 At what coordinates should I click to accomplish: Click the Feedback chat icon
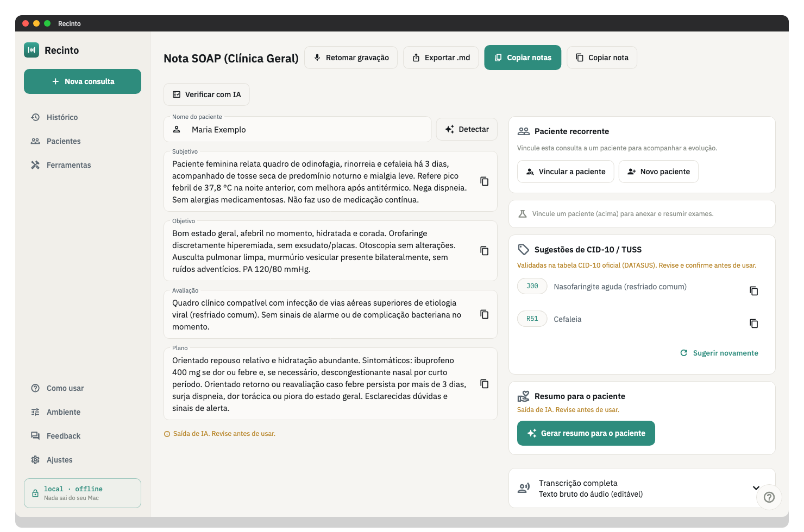click(35, 436)
